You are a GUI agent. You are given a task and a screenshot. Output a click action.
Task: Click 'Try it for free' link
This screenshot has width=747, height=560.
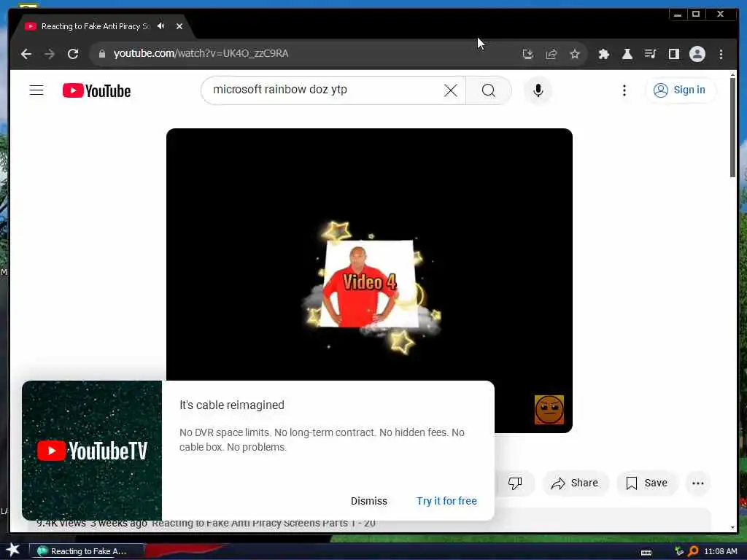446,501
